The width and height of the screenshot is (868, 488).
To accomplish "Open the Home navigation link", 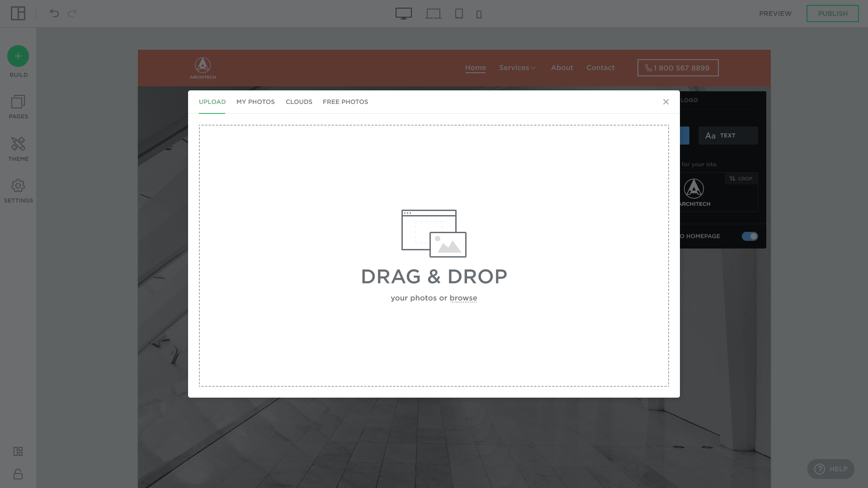I will (x=476, y=68).
